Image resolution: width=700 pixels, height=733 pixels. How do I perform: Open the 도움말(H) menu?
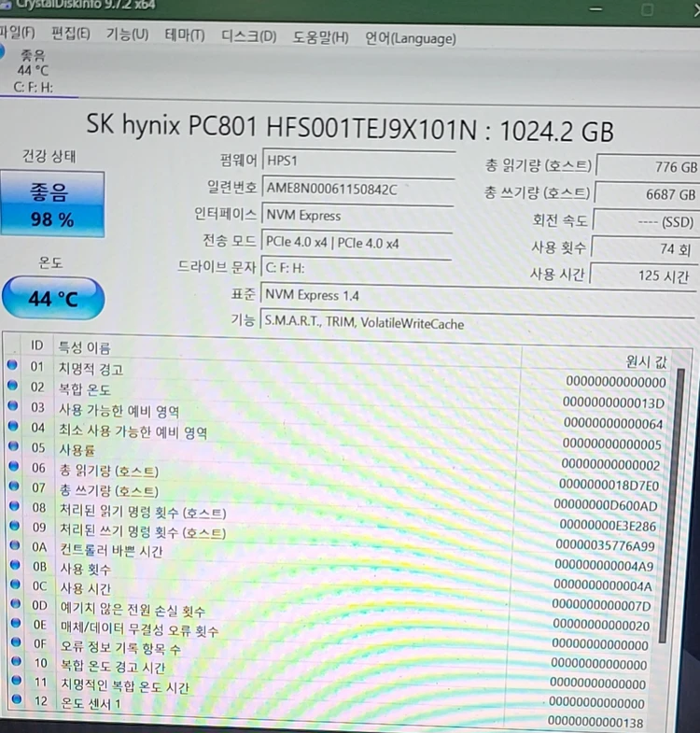click(x=320, y=37)
